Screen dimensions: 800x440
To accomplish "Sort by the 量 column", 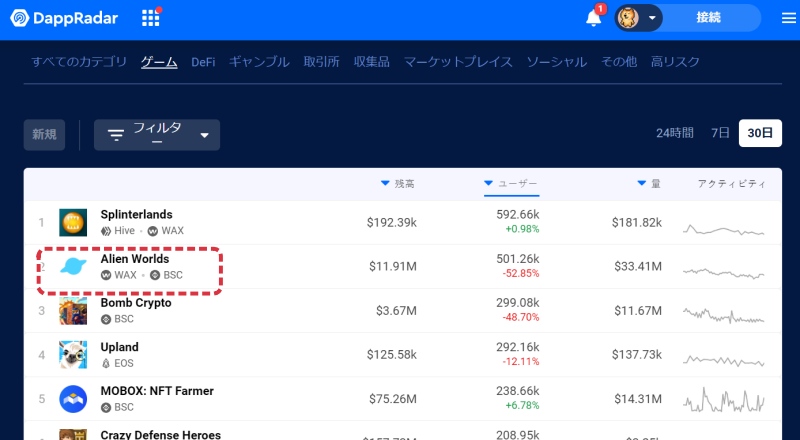I will [x=649, y=184].
